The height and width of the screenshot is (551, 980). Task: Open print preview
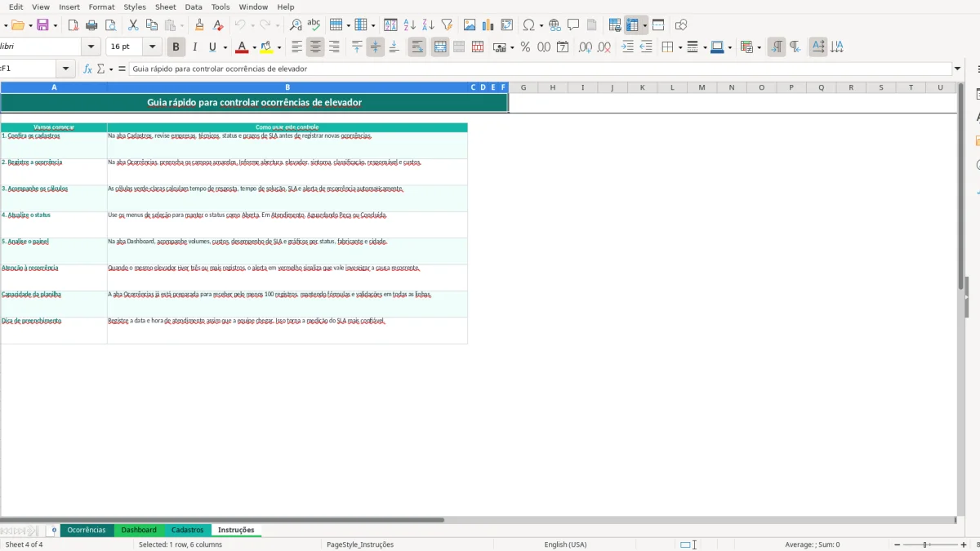pyautogui.click(x=111, y=25)
